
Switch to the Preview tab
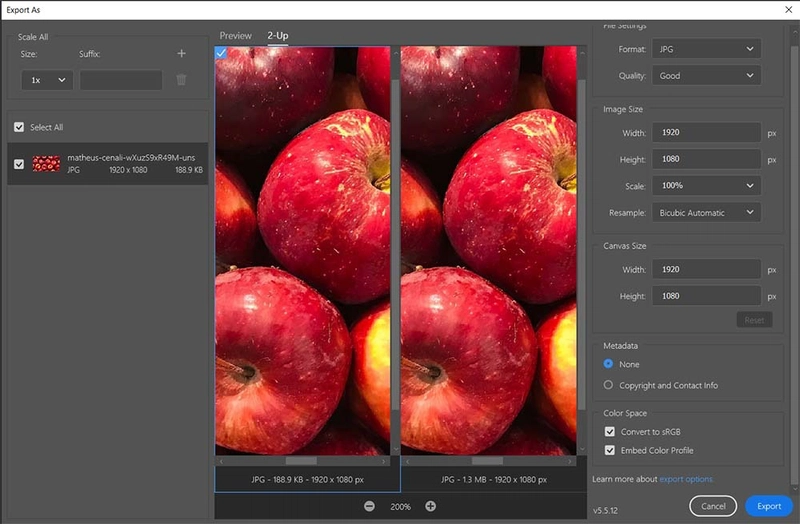(x=235, y=36)
